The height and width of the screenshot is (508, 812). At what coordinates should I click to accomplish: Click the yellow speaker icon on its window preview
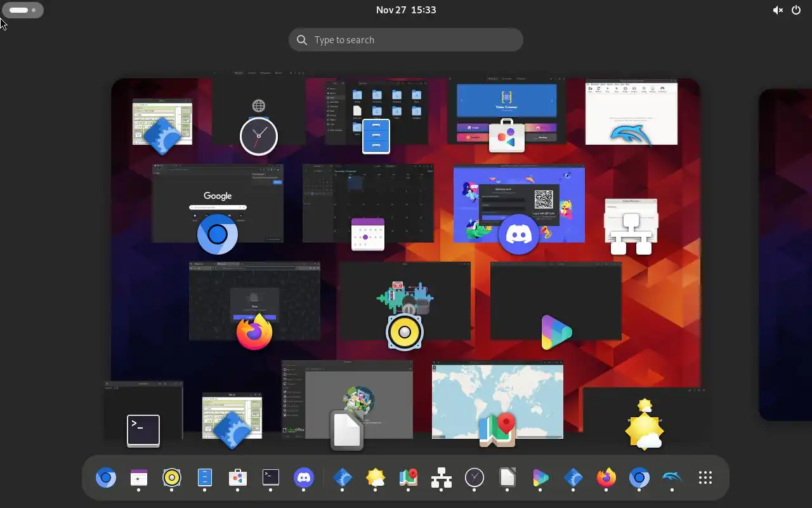click(405, 332)
